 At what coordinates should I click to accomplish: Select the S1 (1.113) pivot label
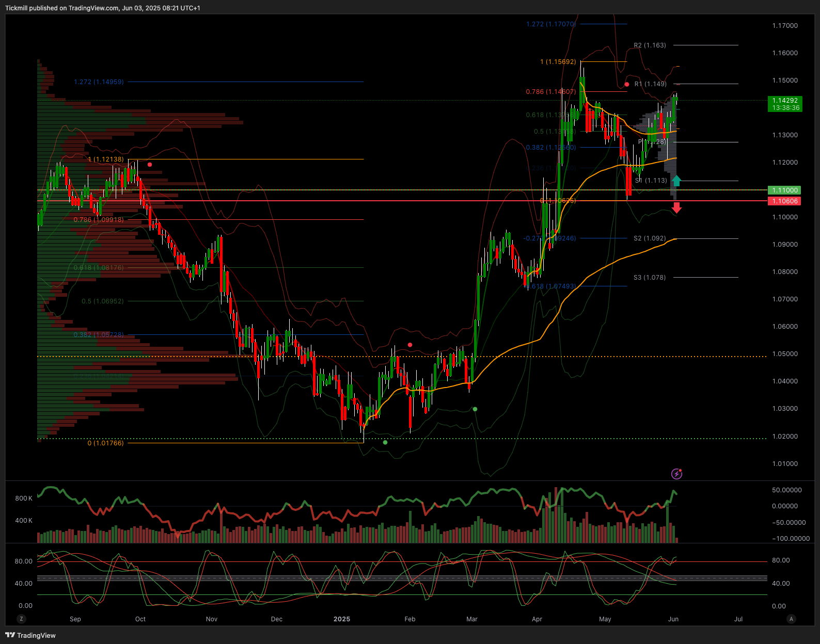coord(651,181)
